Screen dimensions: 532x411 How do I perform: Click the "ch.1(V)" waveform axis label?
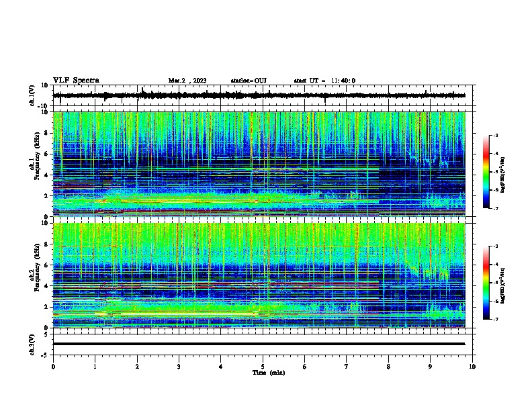[x=32, y=95]
